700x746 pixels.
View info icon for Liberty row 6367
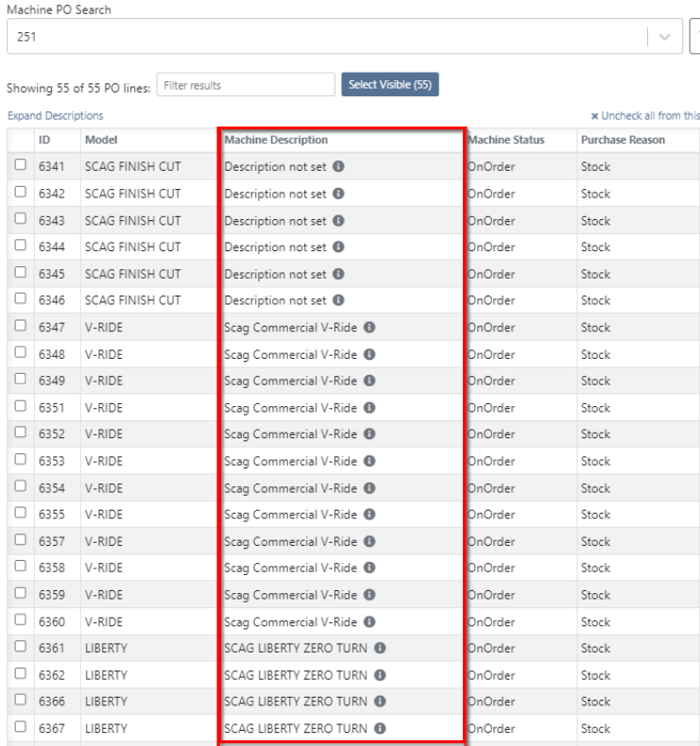380,728
